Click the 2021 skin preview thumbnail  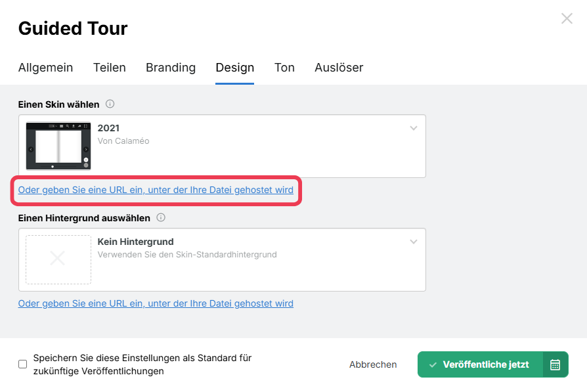[58, 146]
